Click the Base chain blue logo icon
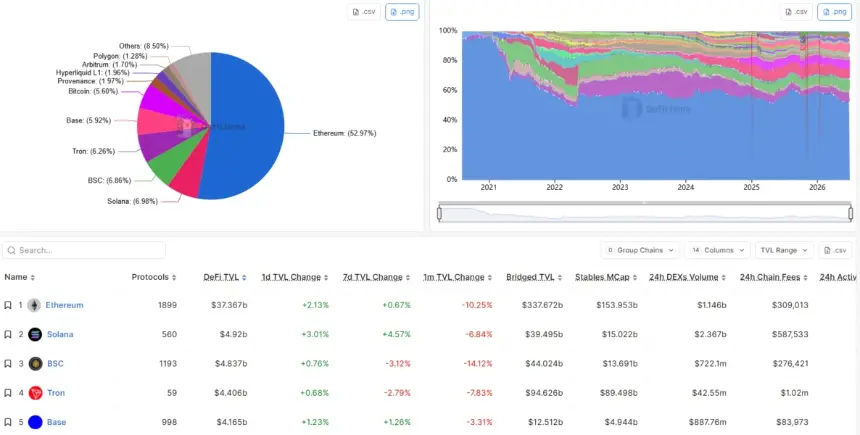The width and height of the screenshot is (860, 435). (35, 422)
